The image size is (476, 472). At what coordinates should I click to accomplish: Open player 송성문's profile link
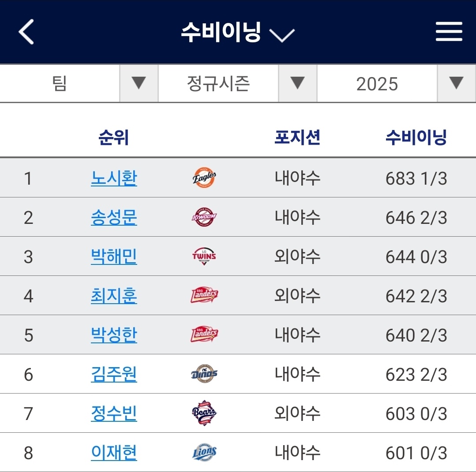pyautogui.click(x=114, y=218)
